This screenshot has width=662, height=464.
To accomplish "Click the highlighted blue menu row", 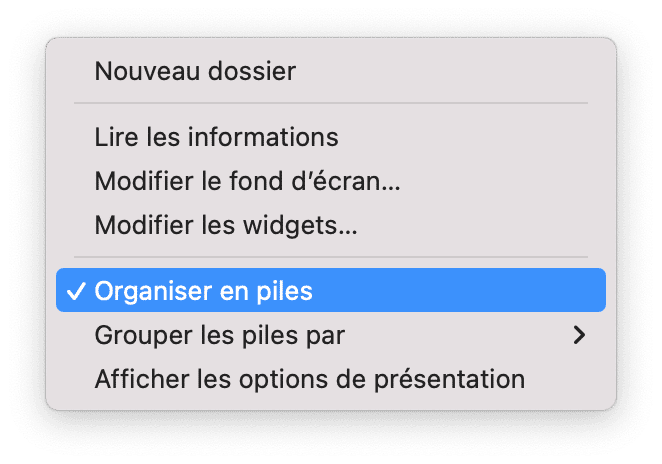I will [330, 291].
